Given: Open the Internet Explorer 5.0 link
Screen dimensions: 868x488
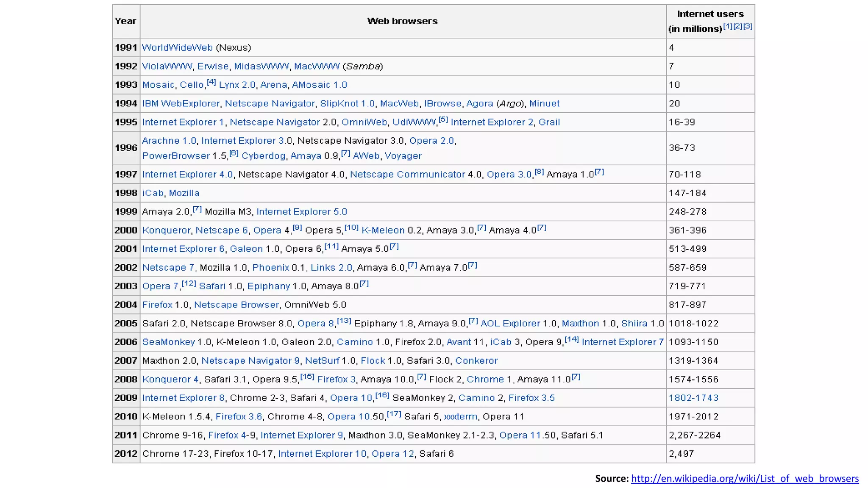Looking at the screenshot, I should tap(301, 212).
